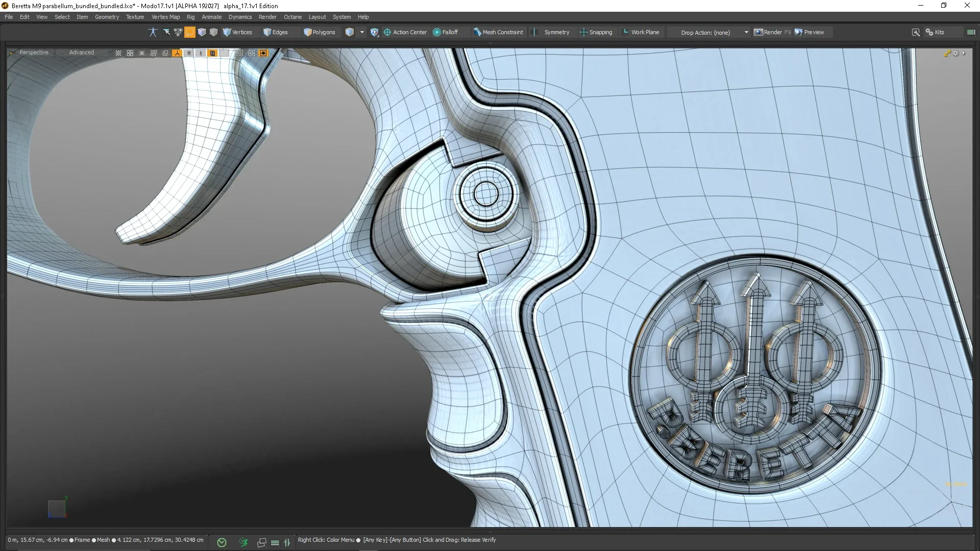
Task: Open the Help menu
Action: [x=363, y=17]
